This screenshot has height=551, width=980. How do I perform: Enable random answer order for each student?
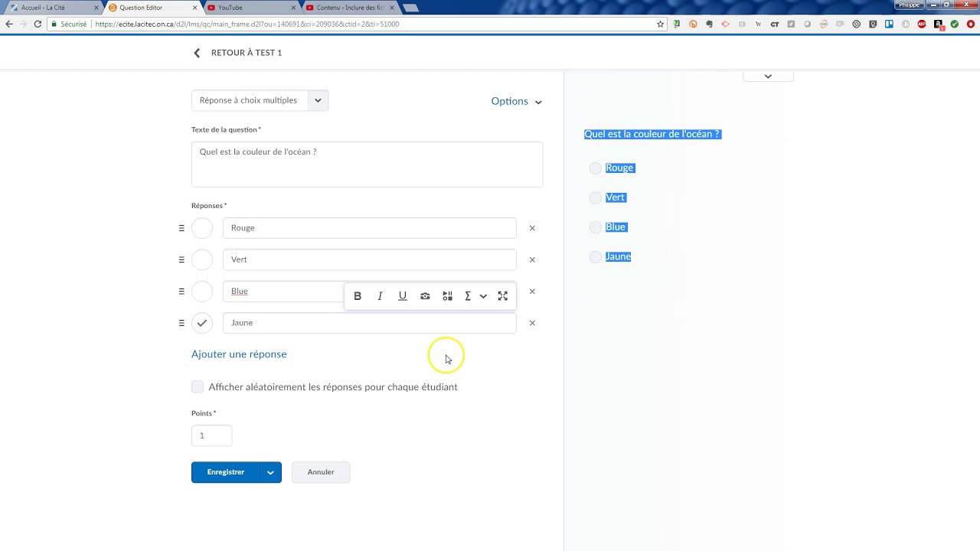(x=198, y=386)
